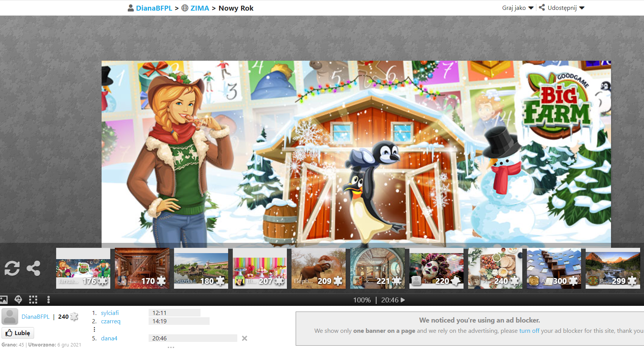This screenshot has height=351, width=644.
Task: Open the 299-piece mountain river thumbnail
Action: point(613,268)
